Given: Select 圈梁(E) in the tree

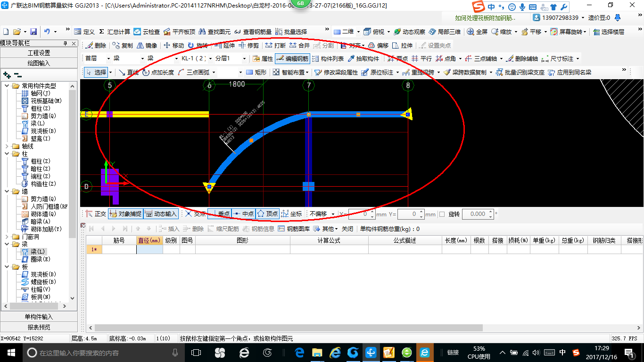Looking at the screenshot, I should [x=36, y=259].
